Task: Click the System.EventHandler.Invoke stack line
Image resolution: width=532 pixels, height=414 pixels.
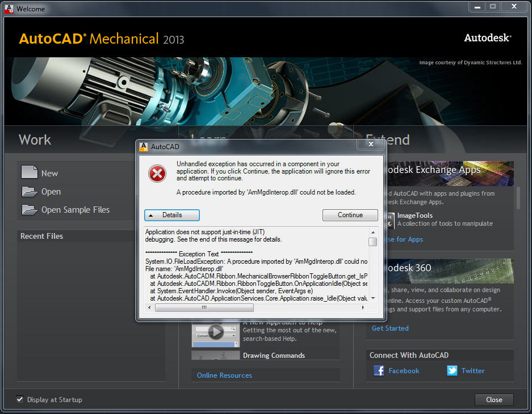Action: (232, 291)
